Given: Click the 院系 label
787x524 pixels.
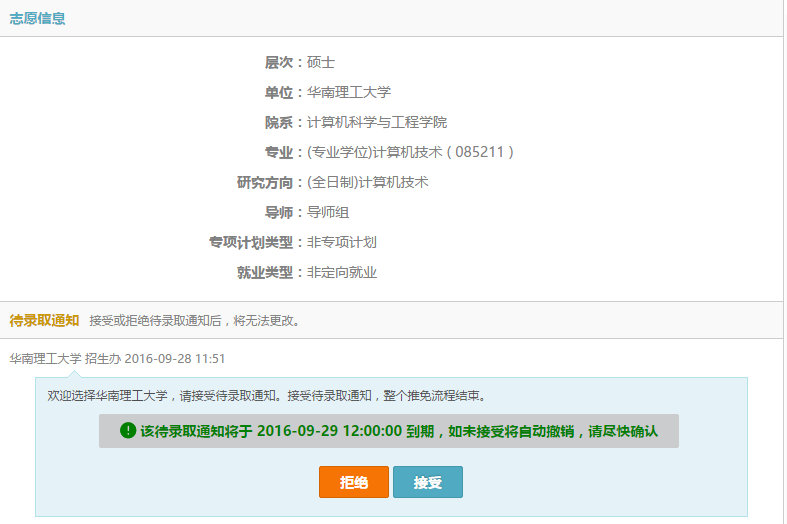Looking at the screenshot, I should (279, 122).
